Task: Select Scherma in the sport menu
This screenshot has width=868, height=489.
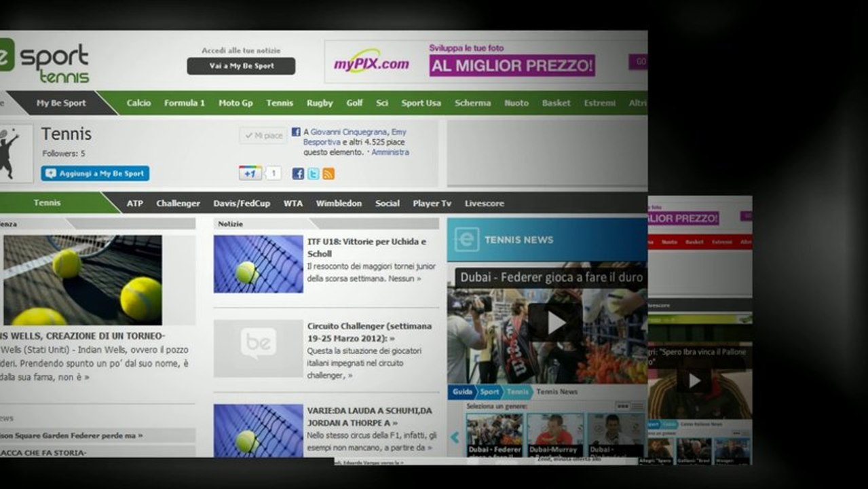Action: 472,103
